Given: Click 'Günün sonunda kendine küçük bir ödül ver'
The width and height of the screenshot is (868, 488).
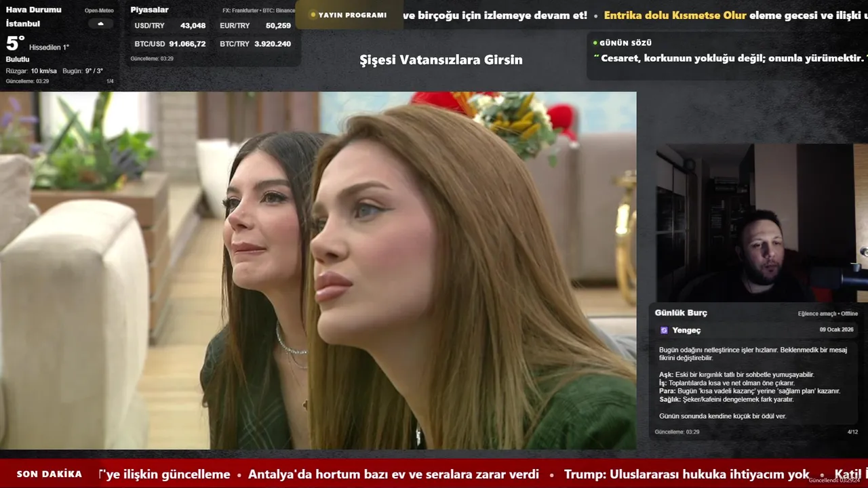Looking at the screenshot, I should (723, 416).
